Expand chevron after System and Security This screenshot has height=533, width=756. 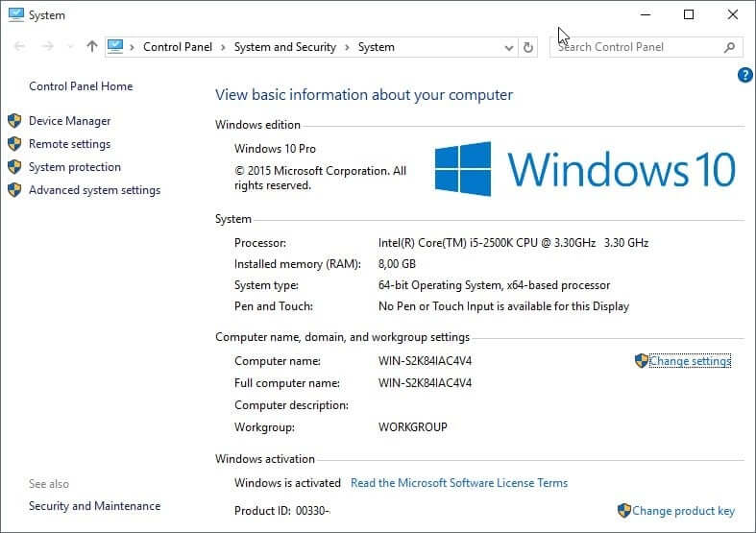click(347, 47)
